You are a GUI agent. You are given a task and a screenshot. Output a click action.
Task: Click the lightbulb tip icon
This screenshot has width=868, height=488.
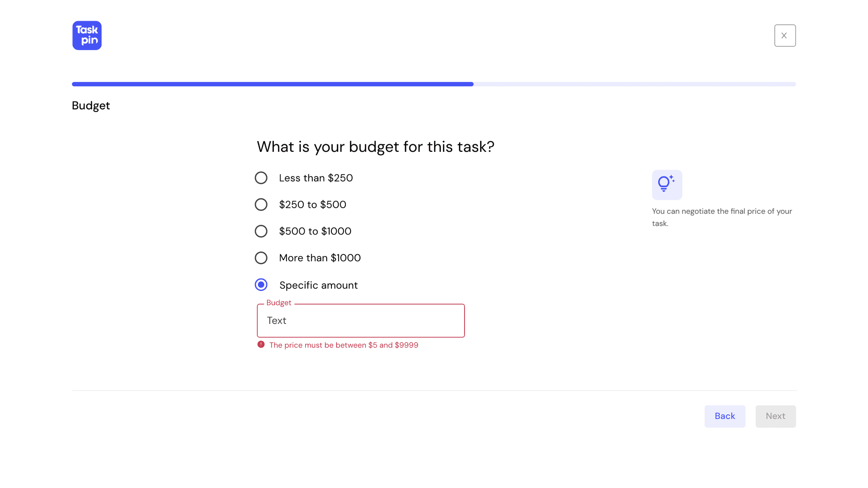pos(667,185)
